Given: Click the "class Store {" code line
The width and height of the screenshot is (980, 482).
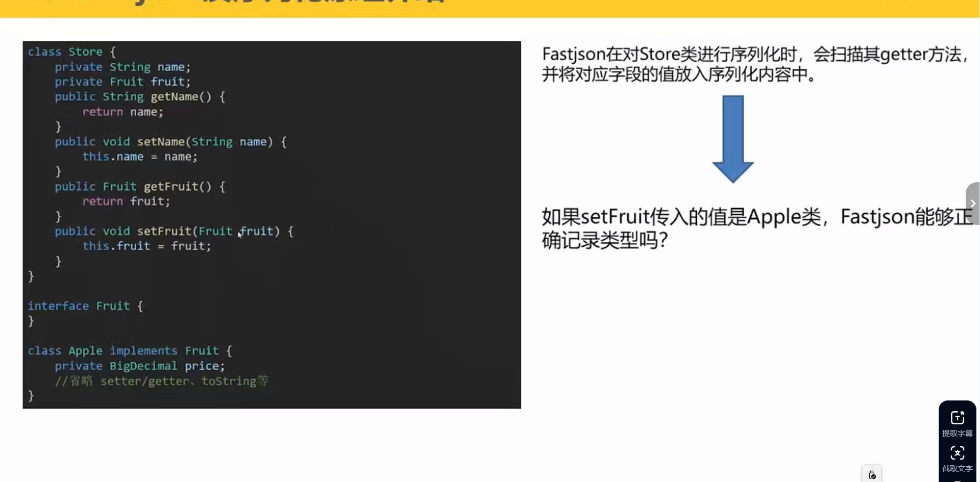Looking at the screenshot, I should 72,52.
